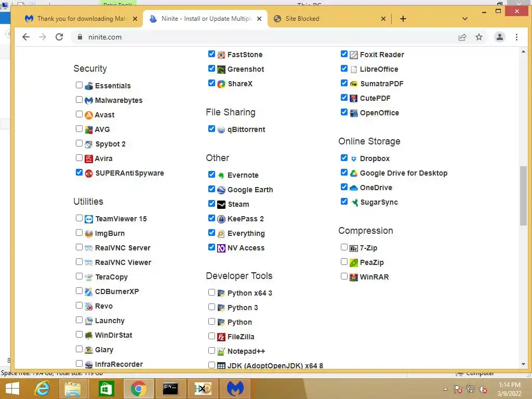The width and height of the screenshot is (532, 399).
Task: Share this page via the share icon
Action: coord(462,37)
